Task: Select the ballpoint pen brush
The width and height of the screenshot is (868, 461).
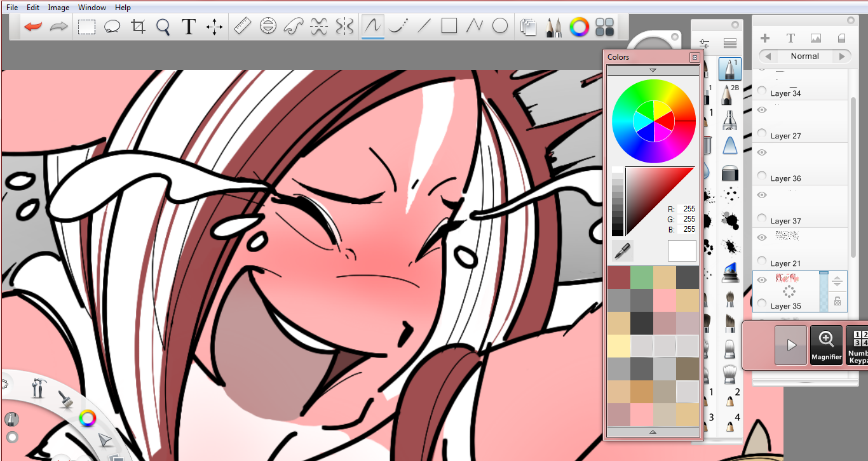Action: (x=729, y=69)
